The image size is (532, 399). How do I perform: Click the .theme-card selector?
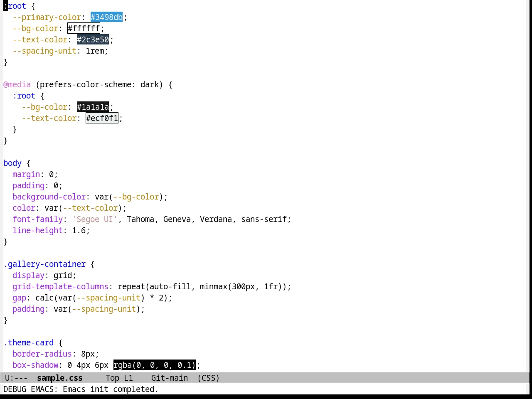pyautogui.click(x=29, y=342)
